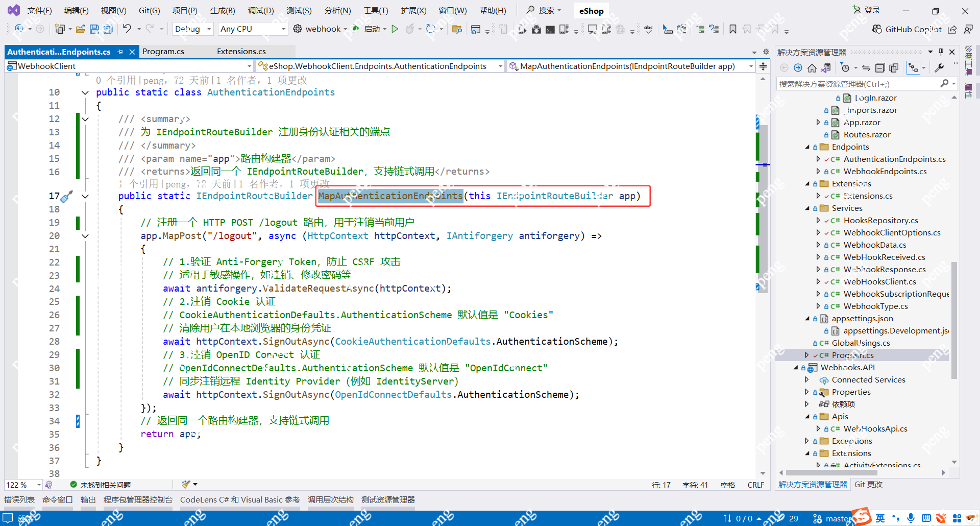
Task: Click the Forward arrow in Solution Explorer
Action: pyautogui.click(x=798, y=67)
